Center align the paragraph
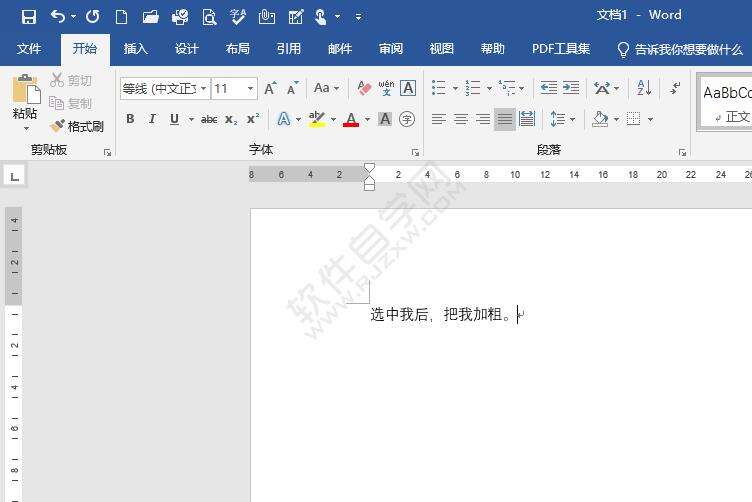Image resolution: width=752 pixels, height=502 pixels. (x=461, y=119)
